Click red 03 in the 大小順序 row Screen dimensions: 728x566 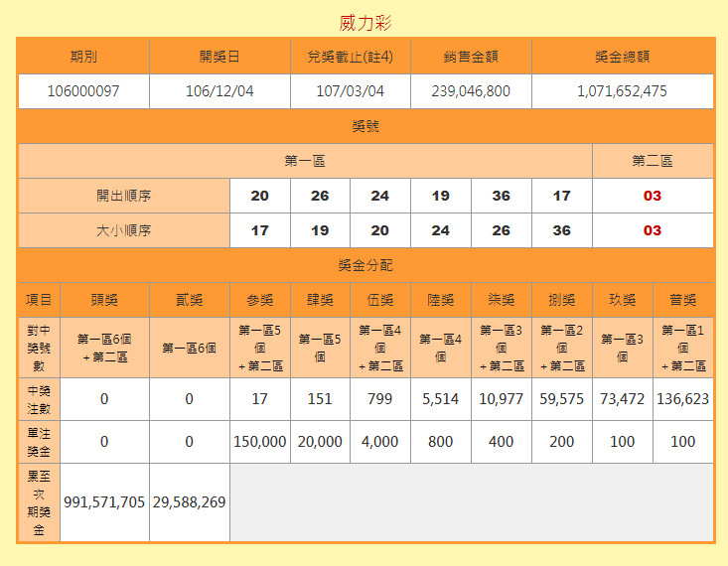pos(653,230)
